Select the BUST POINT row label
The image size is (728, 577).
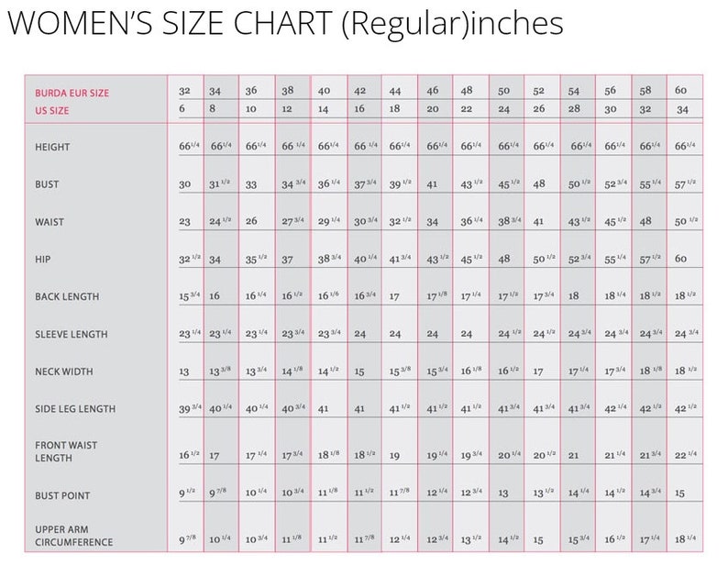62,495
